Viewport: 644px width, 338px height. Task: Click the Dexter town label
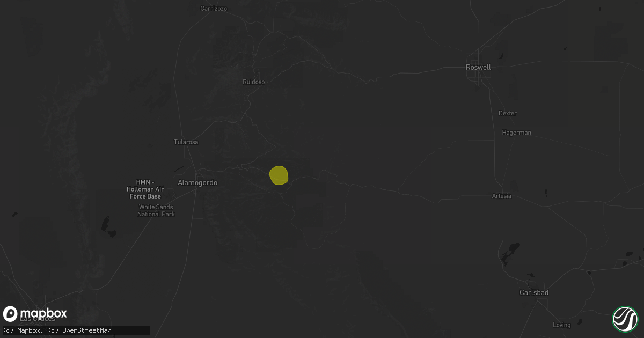508,113
